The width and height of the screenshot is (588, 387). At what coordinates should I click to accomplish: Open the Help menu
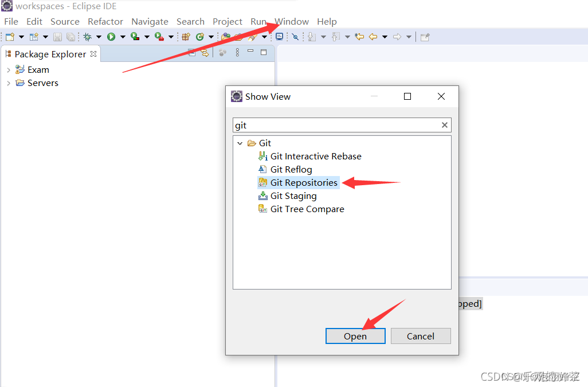click(x=327, y=21)
